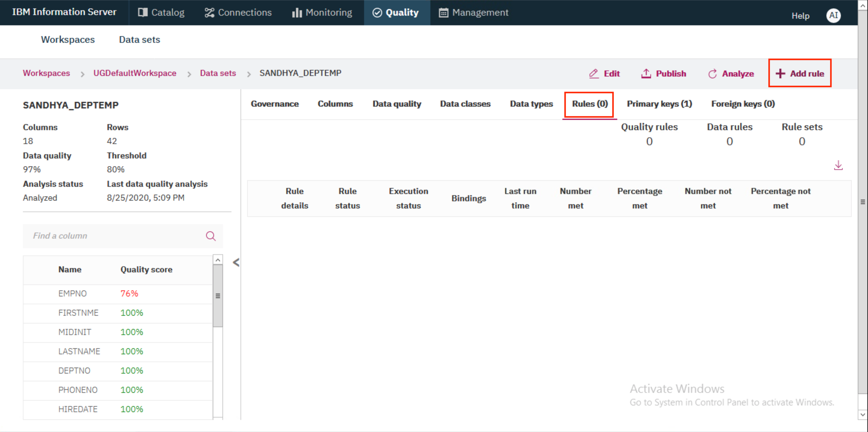868x432 pixels.
Task: Click the Catalog book icon
Action: (143, 12)
